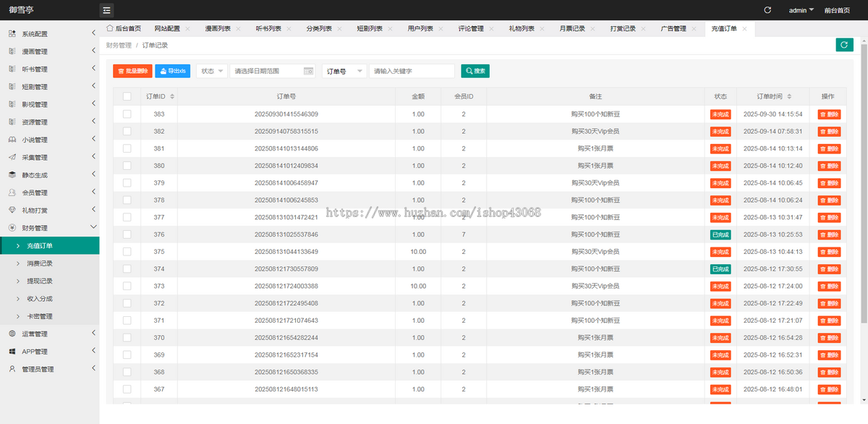Viewport: 868px width, 424px height.
Task: Click the 管理员管理 person icon
Action: pos(12,369)
